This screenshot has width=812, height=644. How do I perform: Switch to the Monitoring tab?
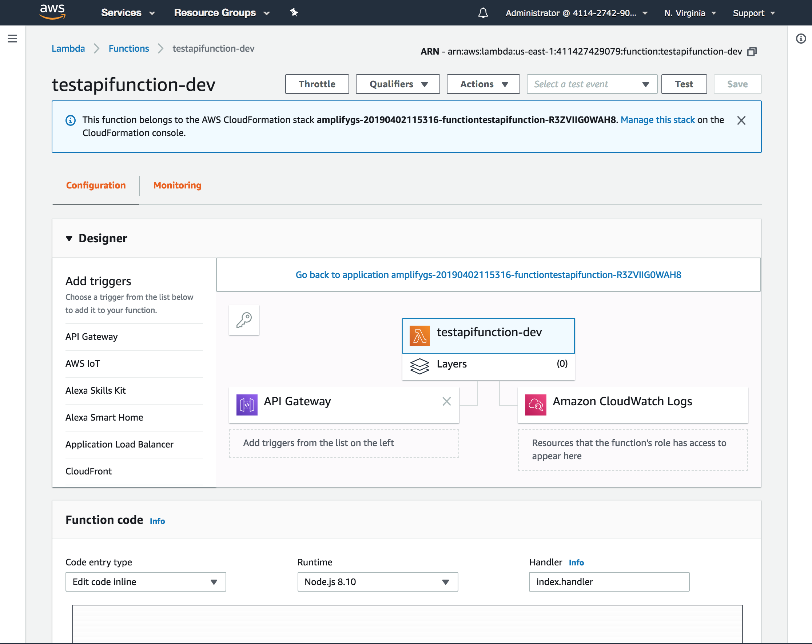177,185
